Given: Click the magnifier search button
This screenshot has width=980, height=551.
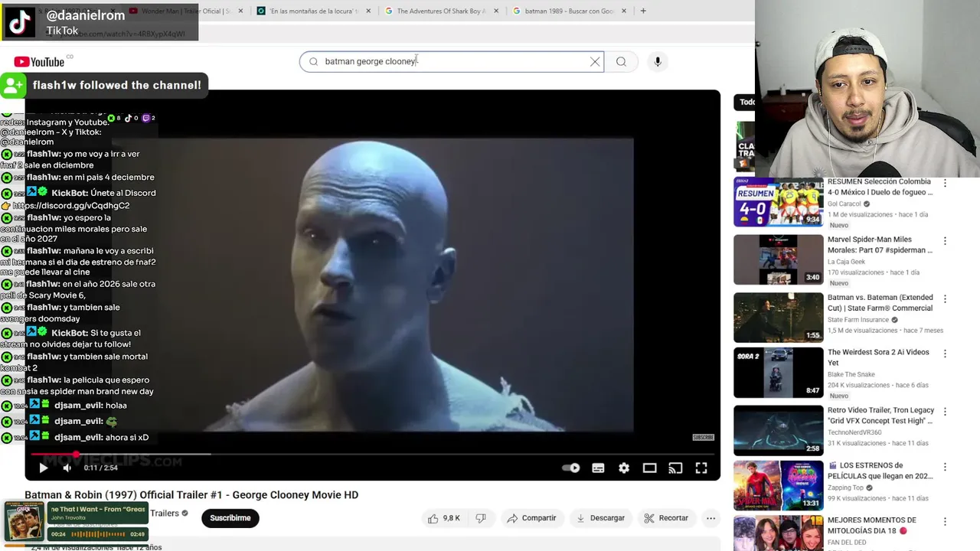Looking at the screenshot, I should pos(621,61).
